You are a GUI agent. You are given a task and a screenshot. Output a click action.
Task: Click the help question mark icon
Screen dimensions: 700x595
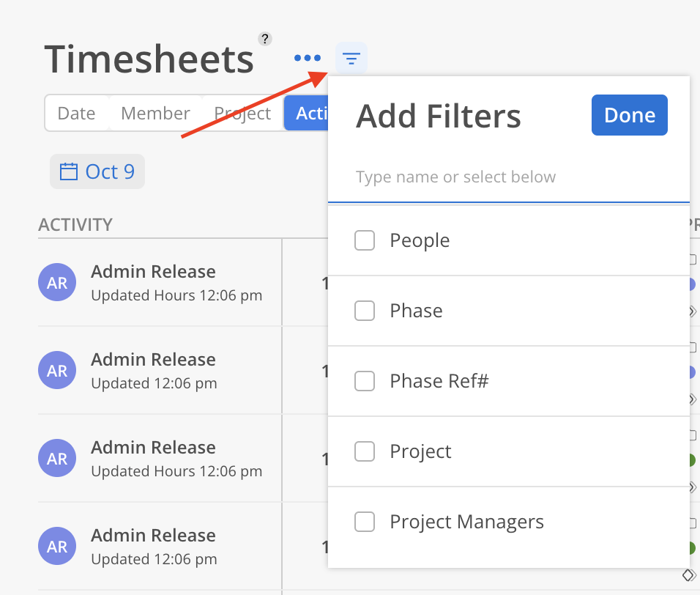pyautogui.click(x=265, y=39)
